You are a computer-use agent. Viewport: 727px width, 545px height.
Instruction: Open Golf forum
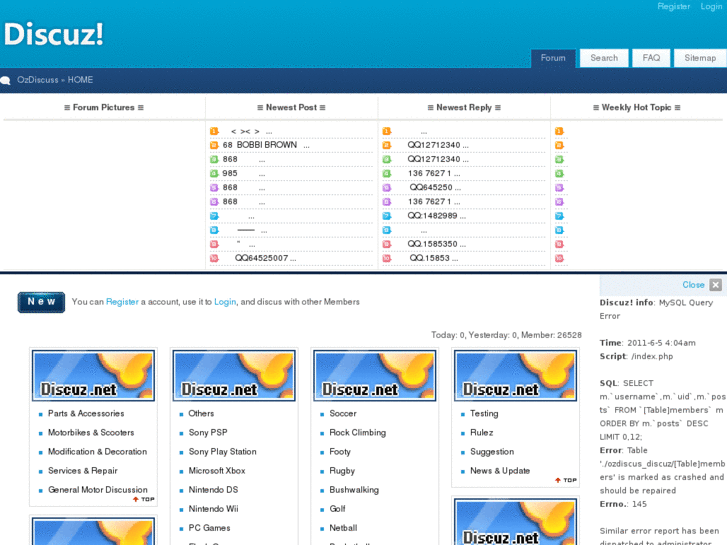[x=337, y=508]
